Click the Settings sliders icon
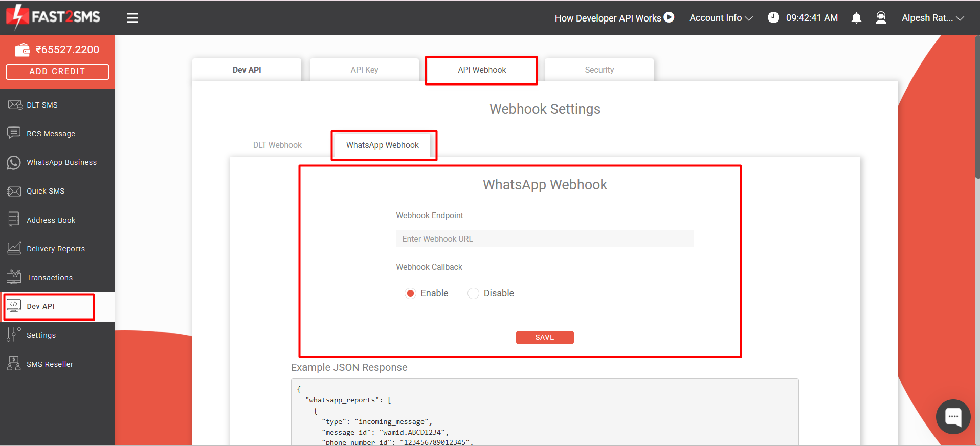This screenshot has height=446, width=980. (14, 334)
